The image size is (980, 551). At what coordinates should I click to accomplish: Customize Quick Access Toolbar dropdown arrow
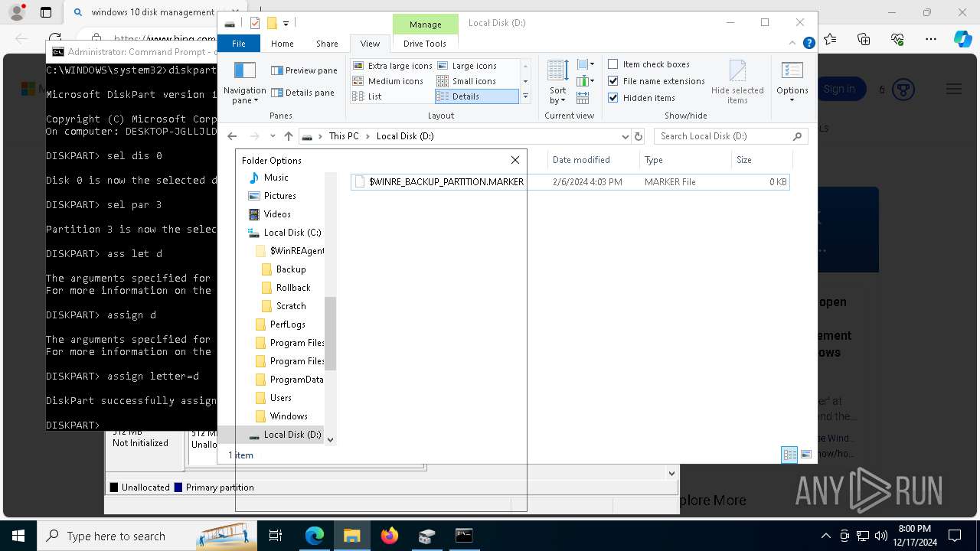click(x=286, y=24)
